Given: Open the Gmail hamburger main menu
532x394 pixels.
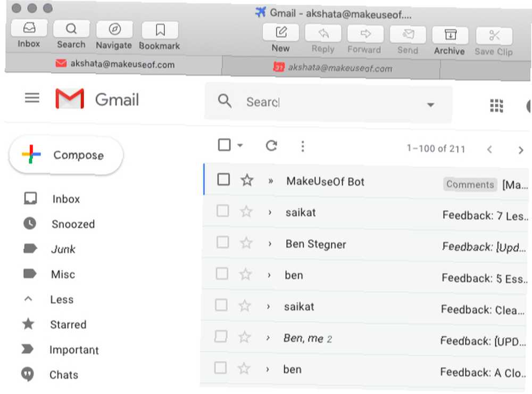Looking at the screenshot, I should [x=32, y=98].
